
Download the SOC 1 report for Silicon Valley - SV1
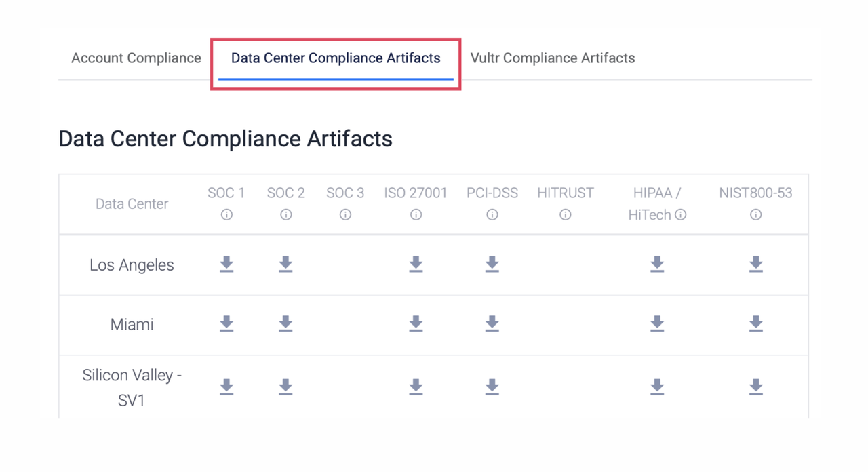click(226, 387)
